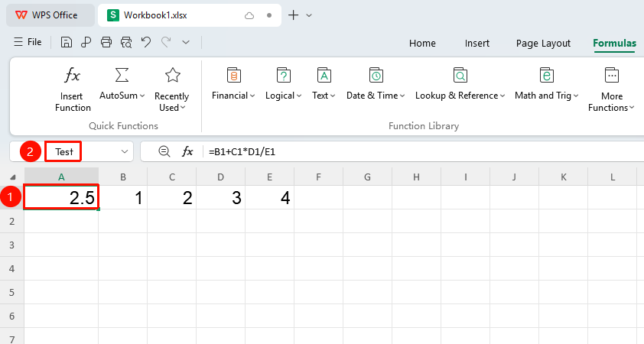Switch to the Home ribbon tab
This screenshot has height=344, width=644.
[x=422, y=43]
